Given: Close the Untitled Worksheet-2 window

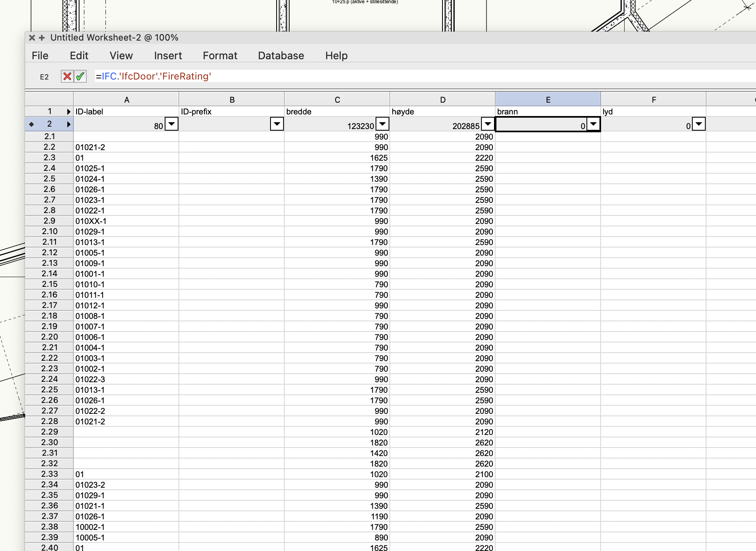Looking at the screenshot, I should pyautogui.click(x=32, y=38).
